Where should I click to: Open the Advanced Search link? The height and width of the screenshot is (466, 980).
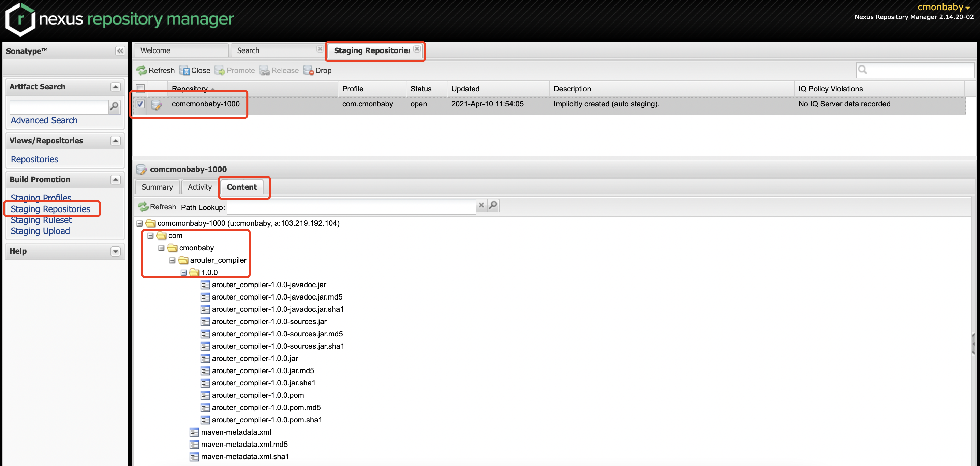click(x=44, y=120)
